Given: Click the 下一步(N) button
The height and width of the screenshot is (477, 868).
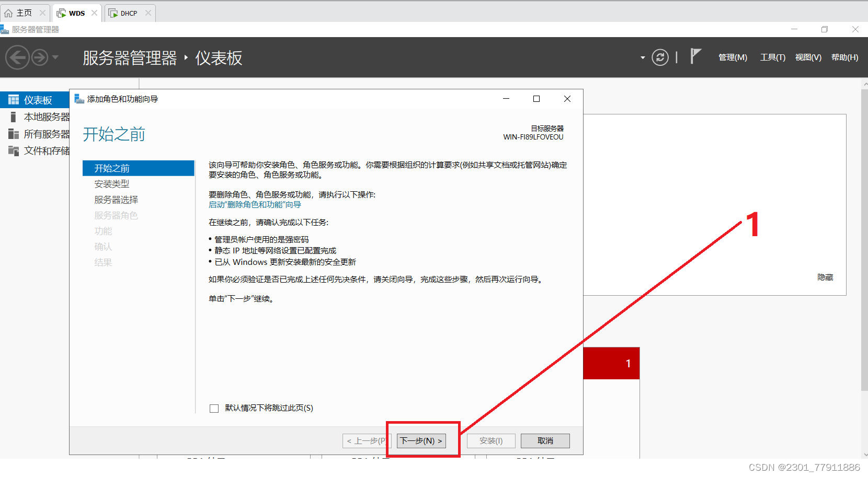Looking at the screenshot, I should pos(421,441).
